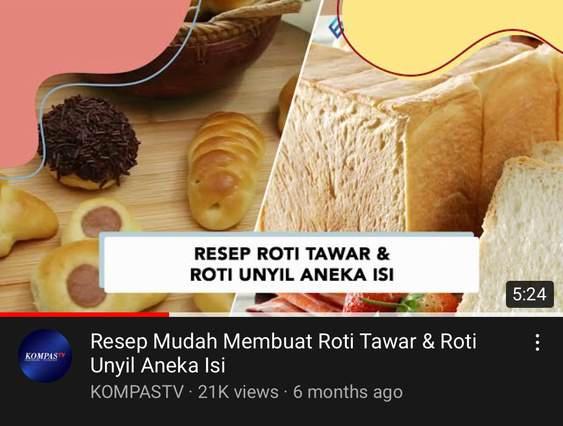Open video title Resep Mudah Membuat Roti Tawar

pyautogui.click(x=283, y=353)
